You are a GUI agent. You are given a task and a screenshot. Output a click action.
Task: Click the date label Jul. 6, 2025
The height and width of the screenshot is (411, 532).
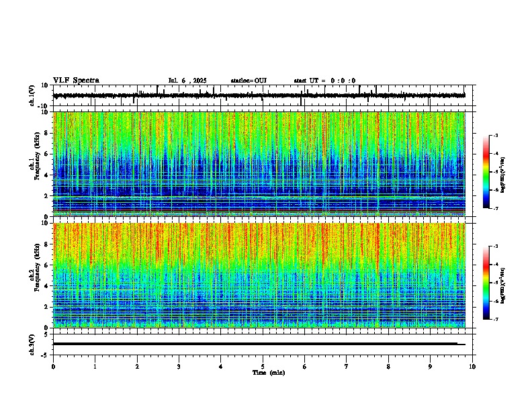click(187, 81)
